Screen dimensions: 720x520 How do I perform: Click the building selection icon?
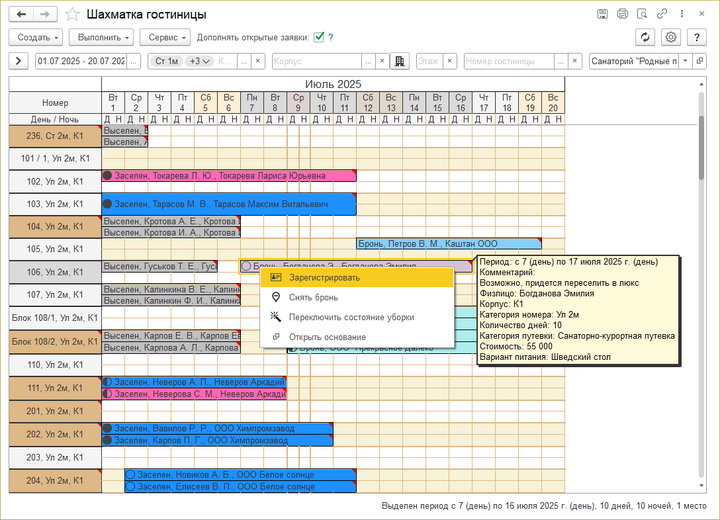click(399, 61)
